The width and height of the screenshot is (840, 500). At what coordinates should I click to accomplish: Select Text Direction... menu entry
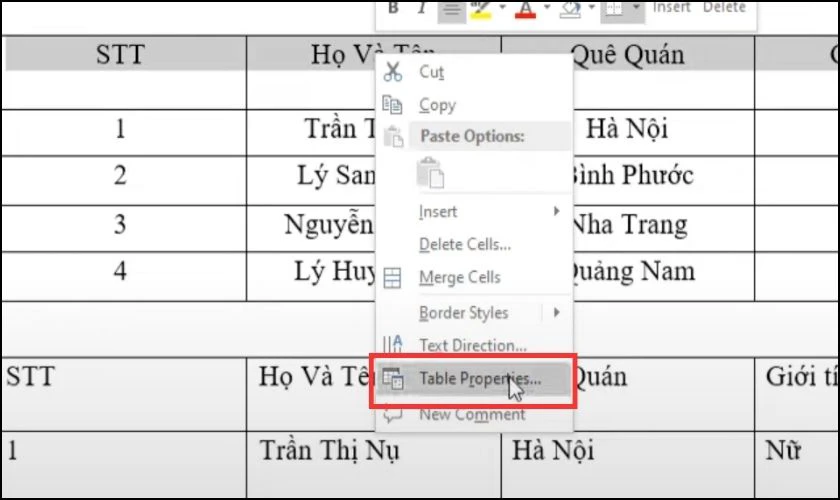(x=474, y=345)
